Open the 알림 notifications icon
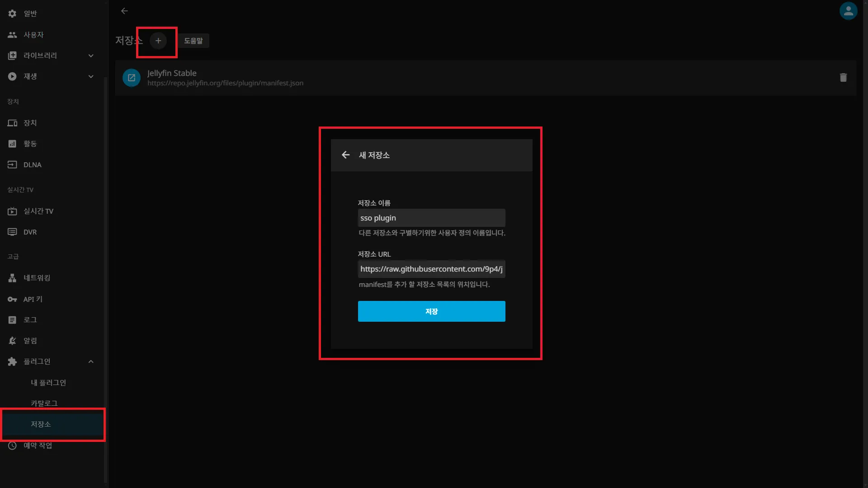The width and height of the screenshot is (868, 488). (12, 340)
